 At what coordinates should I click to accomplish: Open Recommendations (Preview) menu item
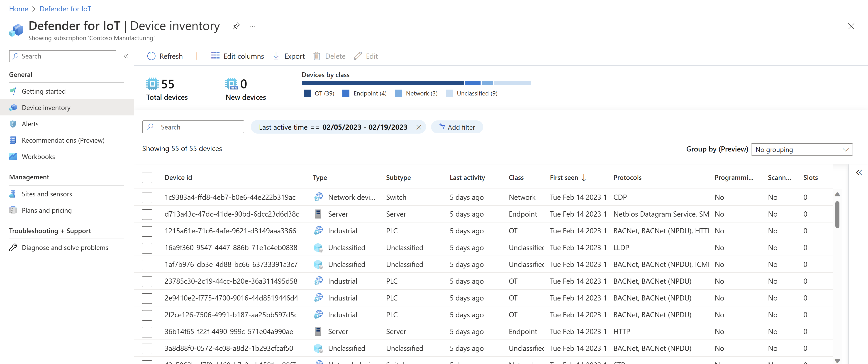coord(63,140)
